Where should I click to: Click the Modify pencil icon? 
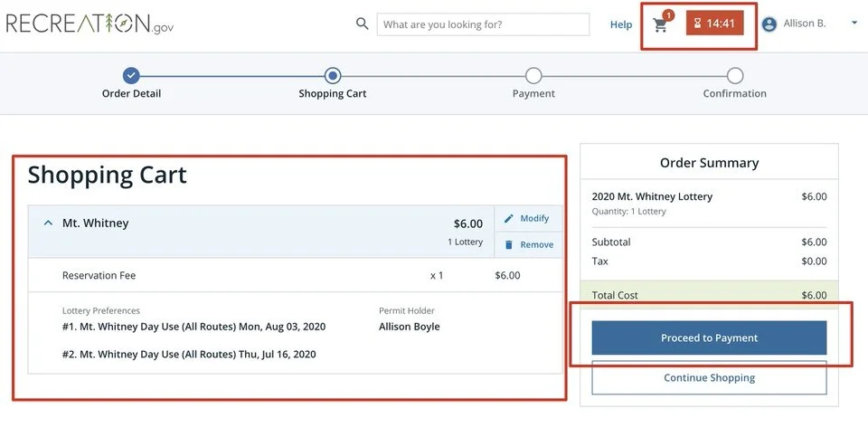(x=509, y=218)
